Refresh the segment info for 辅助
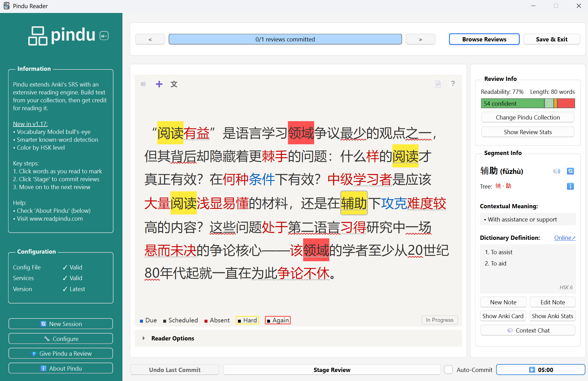588x381 pixels. click(570, 171)
